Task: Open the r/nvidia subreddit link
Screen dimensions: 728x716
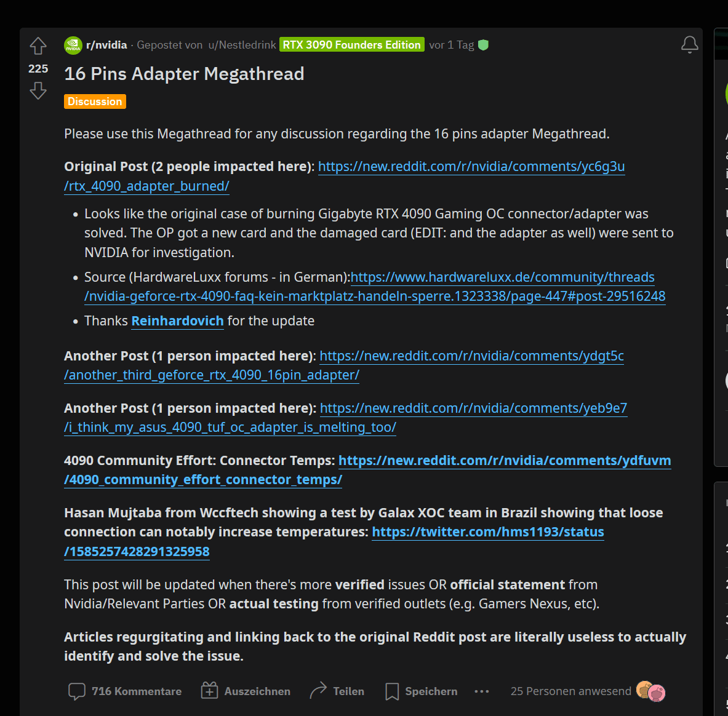Action: pos(107,45)
